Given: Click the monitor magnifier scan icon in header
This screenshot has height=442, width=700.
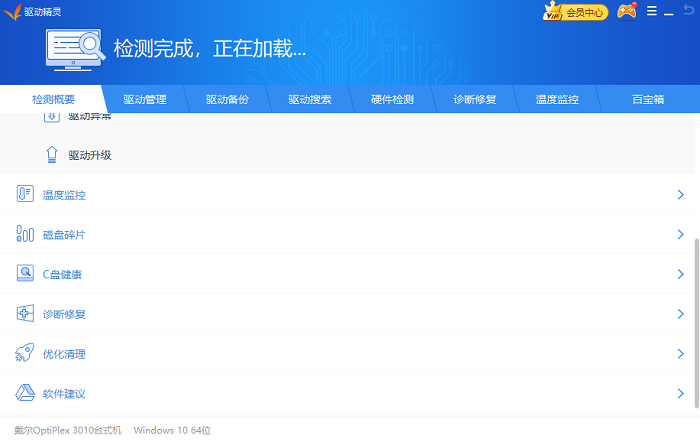Looking at the screenshot, I should tap(76, 48).
